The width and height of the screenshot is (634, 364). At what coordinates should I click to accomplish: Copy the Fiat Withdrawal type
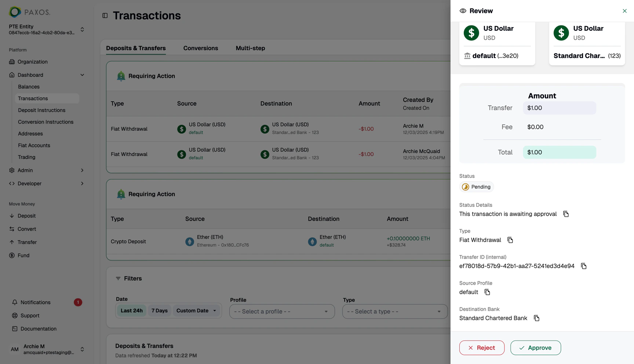point(510,240)
